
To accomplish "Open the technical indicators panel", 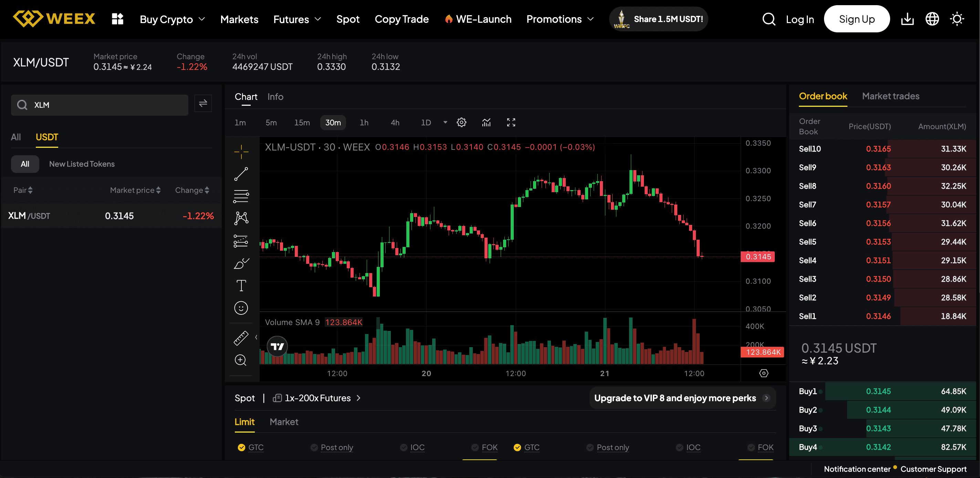I will coord(486,122).
